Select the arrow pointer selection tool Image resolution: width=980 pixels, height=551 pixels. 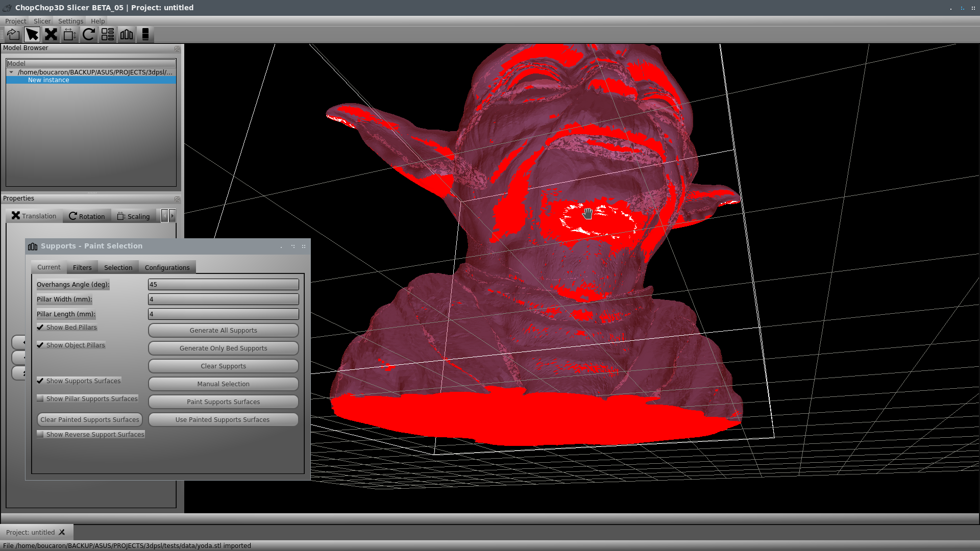(32, 34)
